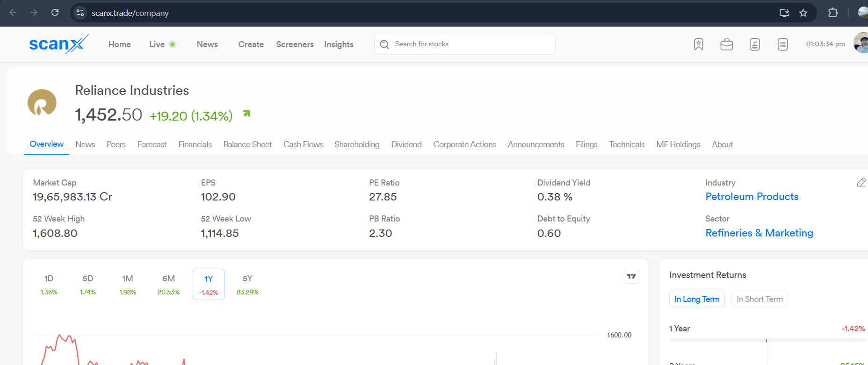
Task: Select the 6M chart range
Action: pyautogui.click(x=168, y=285)
